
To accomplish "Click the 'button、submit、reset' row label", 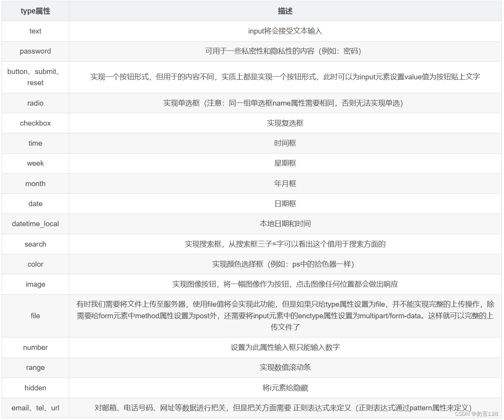I will pos(35,77).
